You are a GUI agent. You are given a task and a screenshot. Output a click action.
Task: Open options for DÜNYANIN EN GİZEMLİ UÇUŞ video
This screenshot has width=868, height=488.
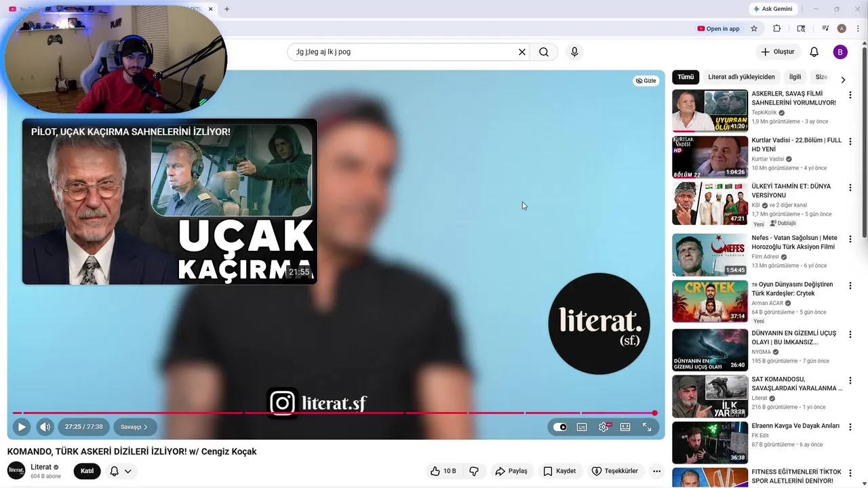pyautogui.click(x=850, y=335)
